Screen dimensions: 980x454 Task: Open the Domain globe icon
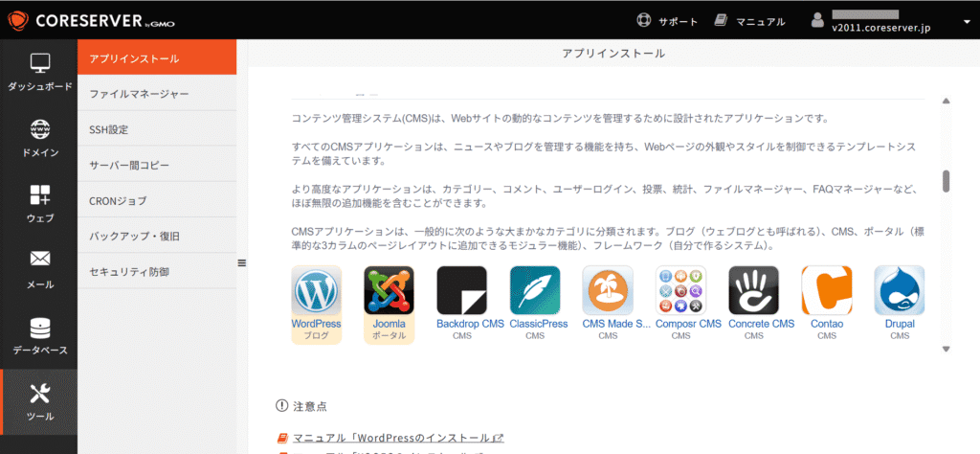(40, 129)
